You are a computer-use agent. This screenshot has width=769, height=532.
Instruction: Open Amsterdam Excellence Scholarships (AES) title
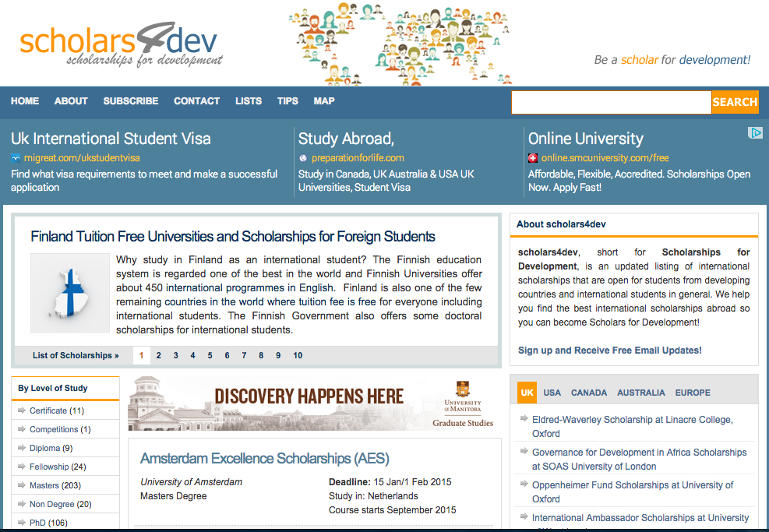point(265,459)
